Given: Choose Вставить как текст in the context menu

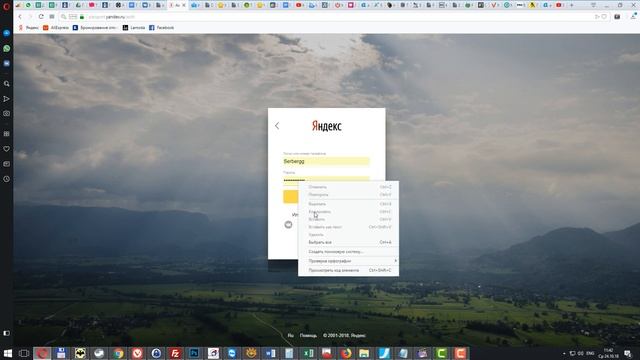Looking at the screenshot, I should pyautogui.click(x=349, y=227).
